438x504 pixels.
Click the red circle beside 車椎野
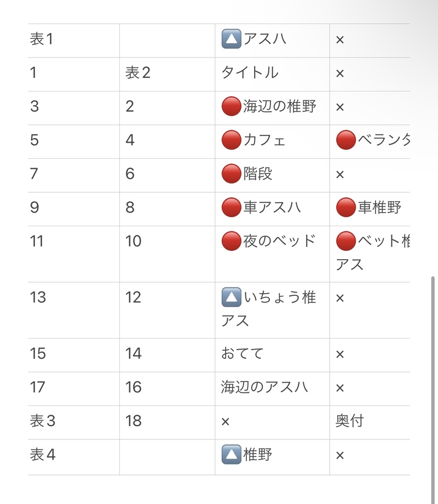(346, 208)
